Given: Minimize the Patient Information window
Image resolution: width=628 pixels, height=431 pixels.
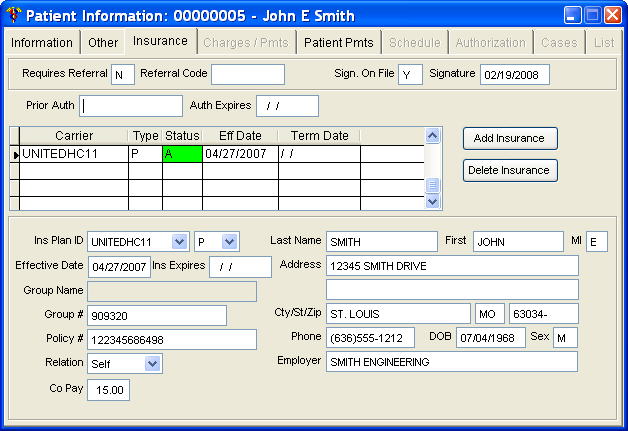Looking at the screenshot, I should [x=572, y=15].
